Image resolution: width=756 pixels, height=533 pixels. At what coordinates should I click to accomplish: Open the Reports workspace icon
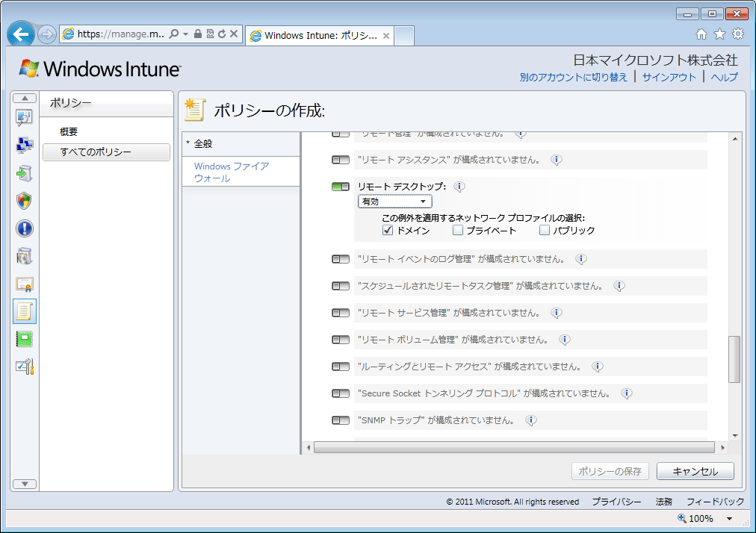(24, 339)
